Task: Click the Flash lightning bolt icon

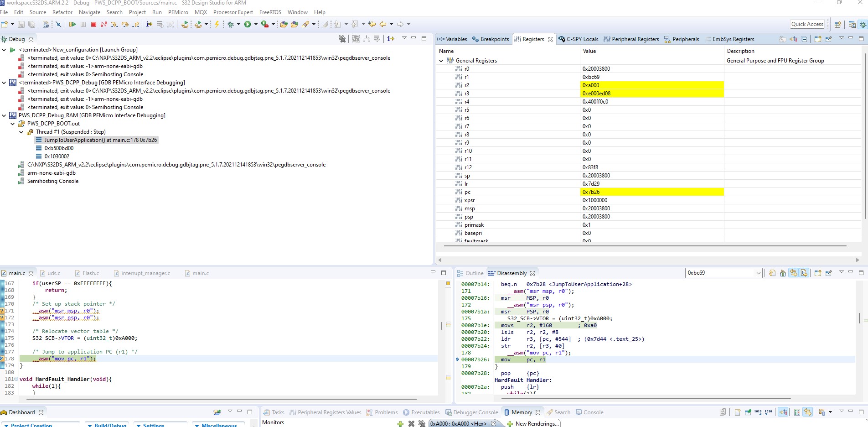Action: tap(217, 24)
